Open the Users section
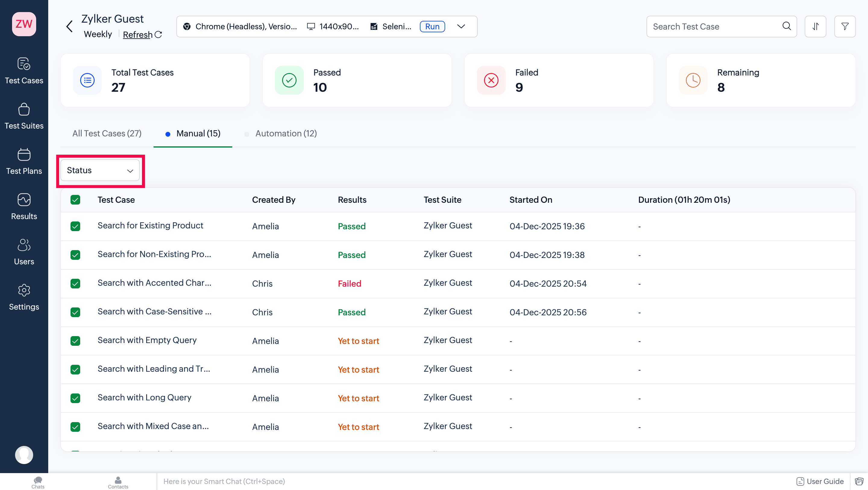This screenshot has height=490, width=868. coord(24,252)
